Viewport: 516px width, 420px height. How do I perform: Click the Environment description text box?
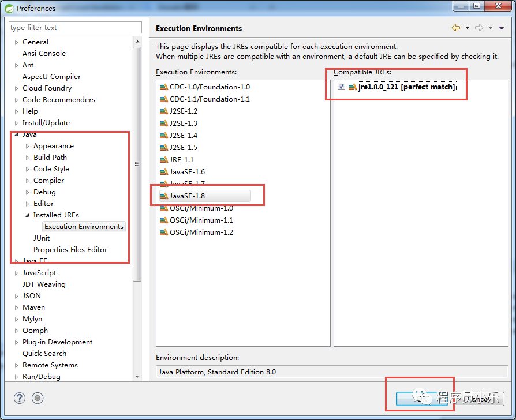(x=332, y=372)
